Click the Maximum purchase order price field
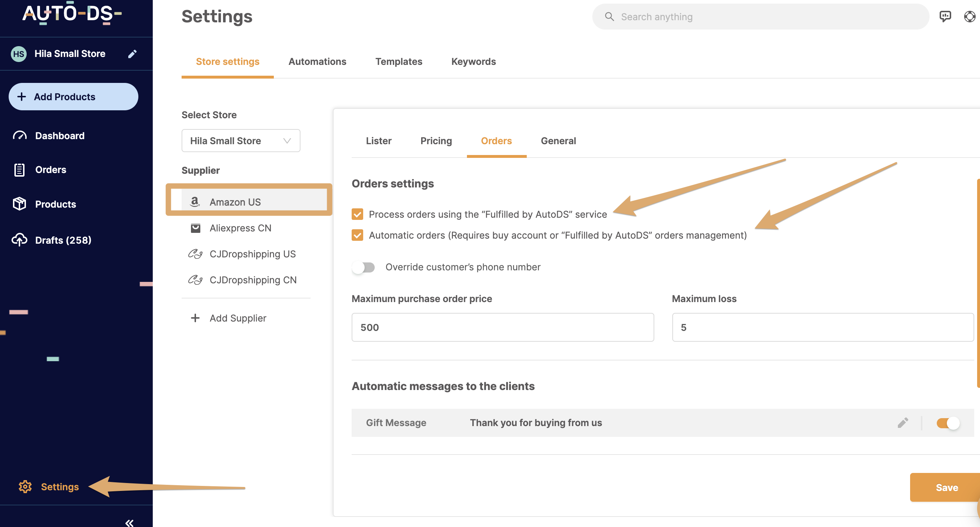980x527 pixels. click(503, 327)
